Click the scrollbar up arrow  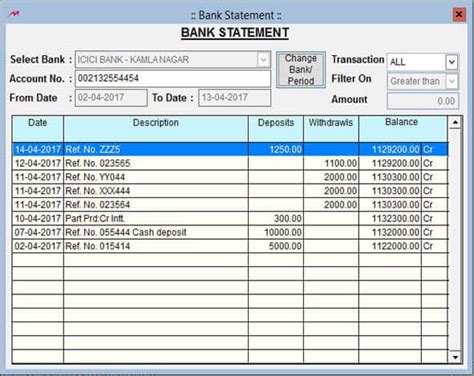[x=455, y=122]
